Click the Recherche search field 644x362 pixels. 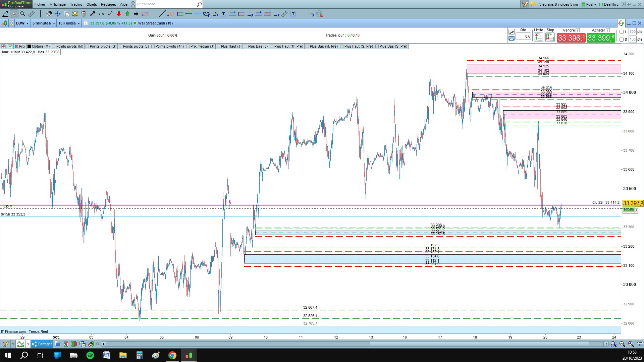point(166,4)
